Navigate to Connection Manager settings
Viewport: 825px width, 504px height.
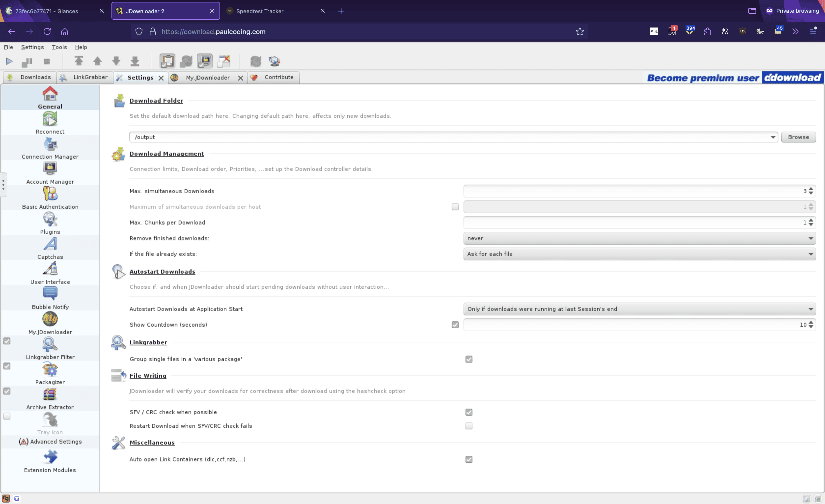click(x=50, y=149)
